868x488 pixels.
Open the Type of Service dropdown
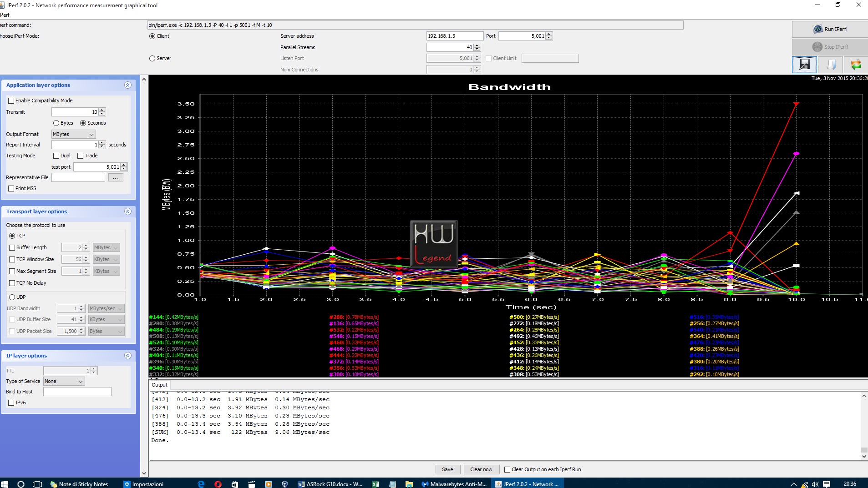pyautogui.click(x=64, y=381)
